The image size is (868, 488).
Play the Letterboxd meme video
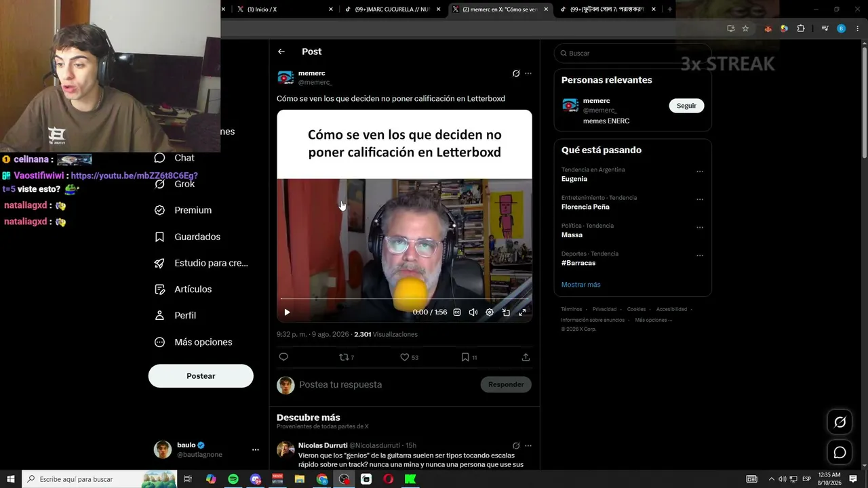(x=287, y=312)
